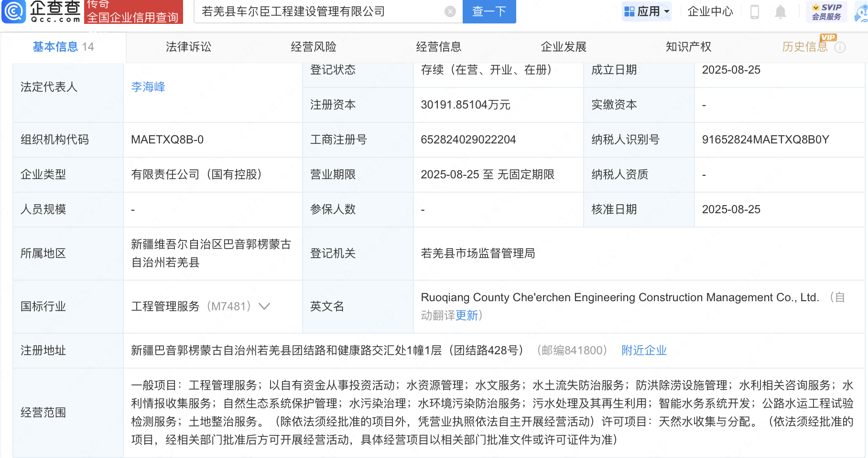Open legal representative 李海峰 link
Viewport: 868px width, 458px height.
click(148, 87)
